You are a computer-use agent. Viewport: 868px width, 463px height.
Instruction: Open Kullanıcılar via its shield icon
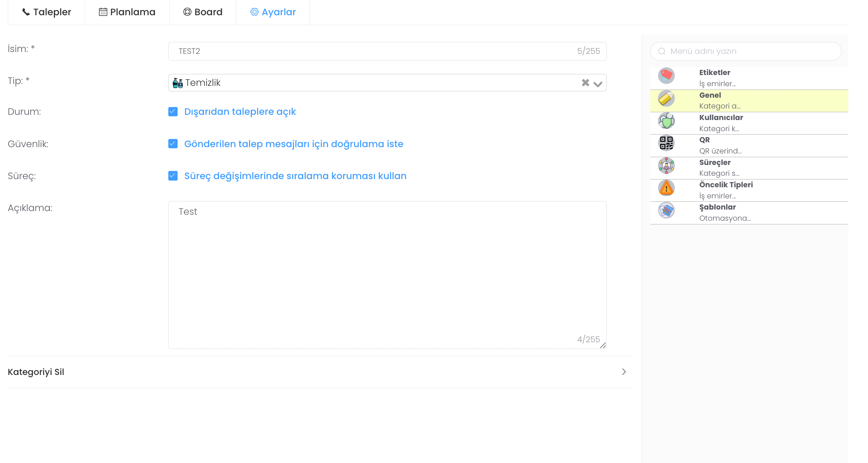[x=666, y=121]
